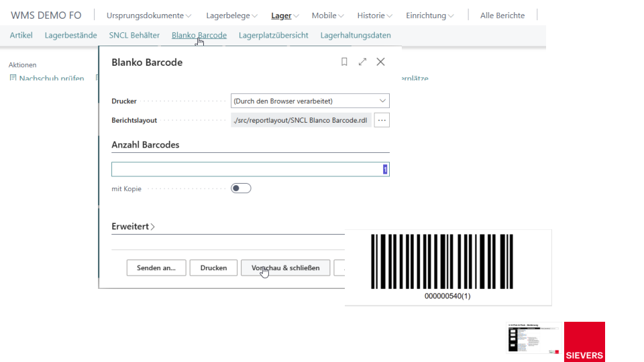Click the Anzahl Barcodes input field
Screen dimensions: 644x362
click(x=250, y=170)
